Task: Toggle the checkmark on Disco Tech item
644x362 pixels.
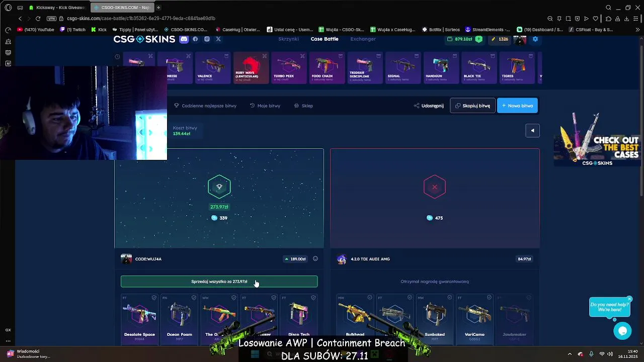Action: [x=313, y=298]
